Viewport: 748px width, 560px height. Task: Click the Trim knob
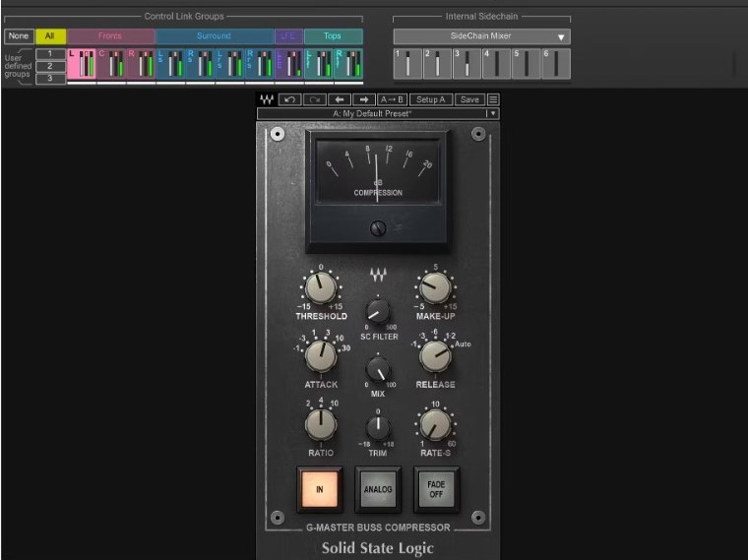pyautogui.click(x=378, y=428)
